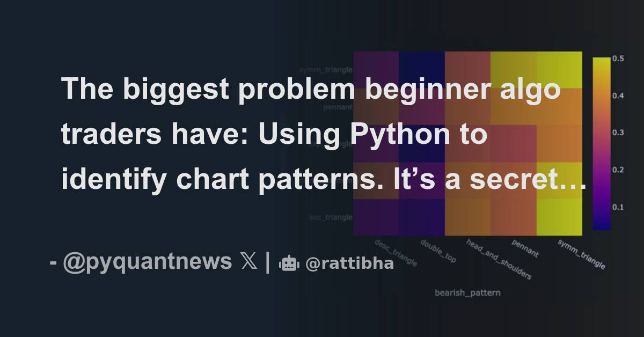Click the heatmap color scale bar
The image size is (644, 337).
pyautogui.click(x=601, y=144)
